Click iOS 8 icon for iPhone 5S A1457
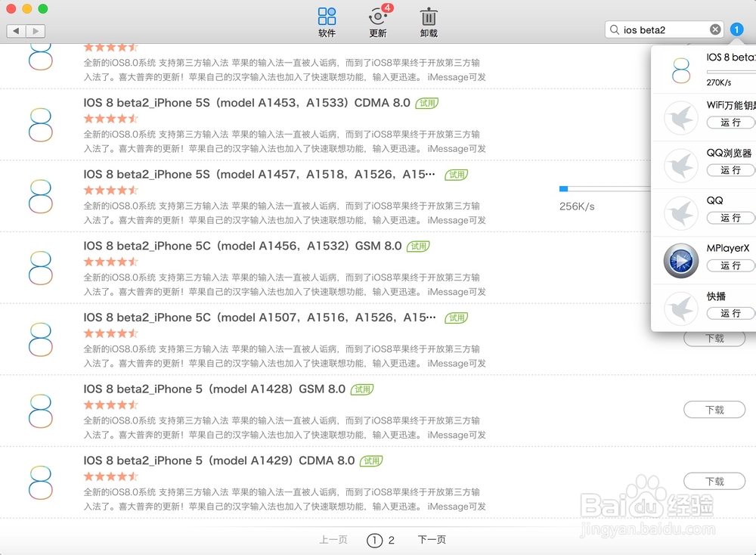 click(41, 197)
